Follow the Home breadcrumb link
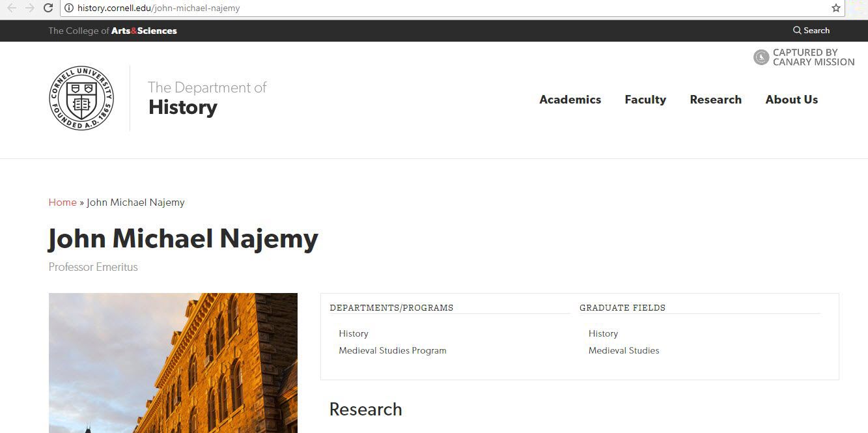This screenshot has width=868, height=433. pos(63,203)
